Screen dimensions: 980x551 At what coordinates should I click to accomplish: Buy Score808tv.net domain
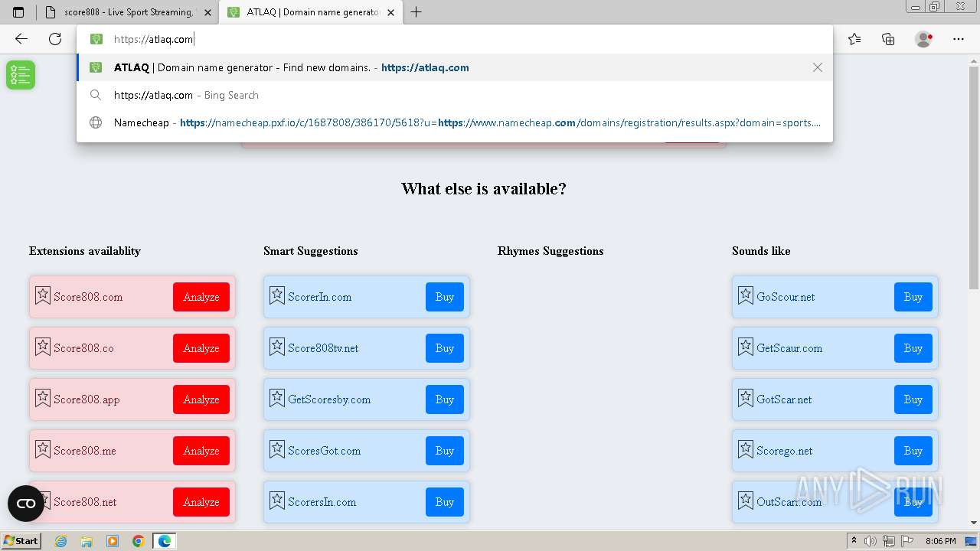point(445,348)
